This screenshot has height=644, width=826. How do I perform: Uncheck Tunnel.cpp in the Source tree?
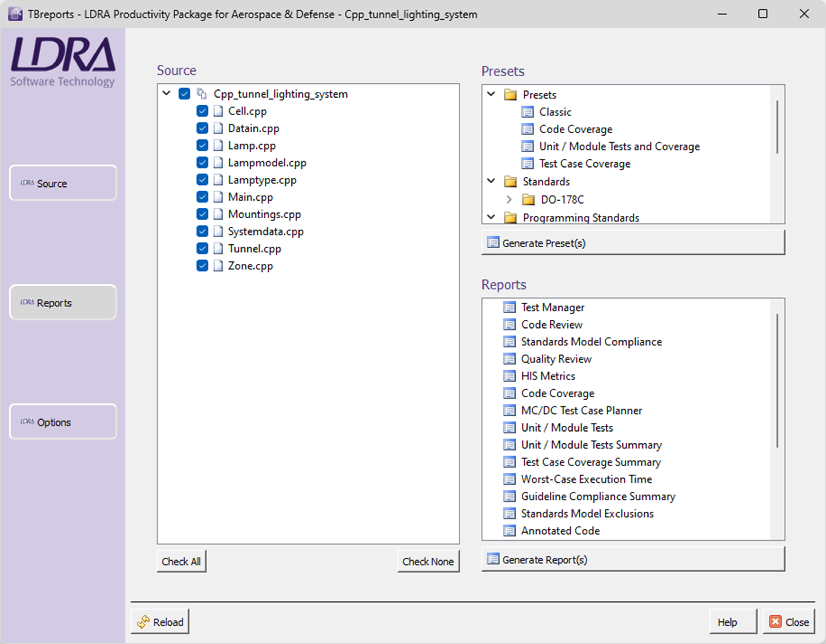pyautogui.click(x=202, y=248)
